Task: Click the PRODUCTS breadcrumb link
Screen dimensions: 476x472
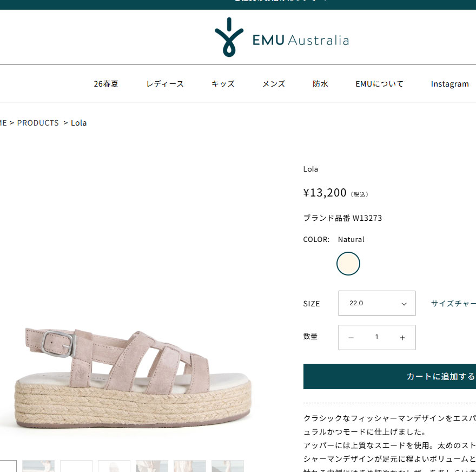Action: point(38,123)
